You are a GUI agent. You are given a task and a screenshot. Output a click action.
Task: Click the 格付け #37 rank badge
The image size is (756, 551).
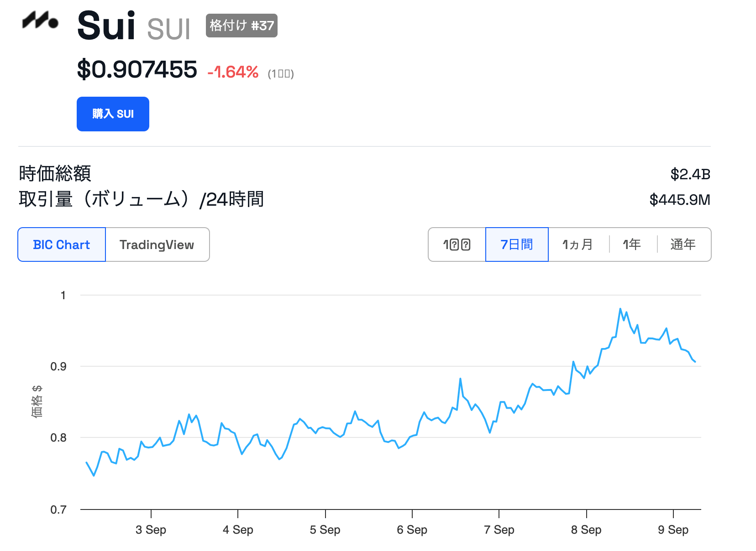pyautogui.click(x=241, y=26)
